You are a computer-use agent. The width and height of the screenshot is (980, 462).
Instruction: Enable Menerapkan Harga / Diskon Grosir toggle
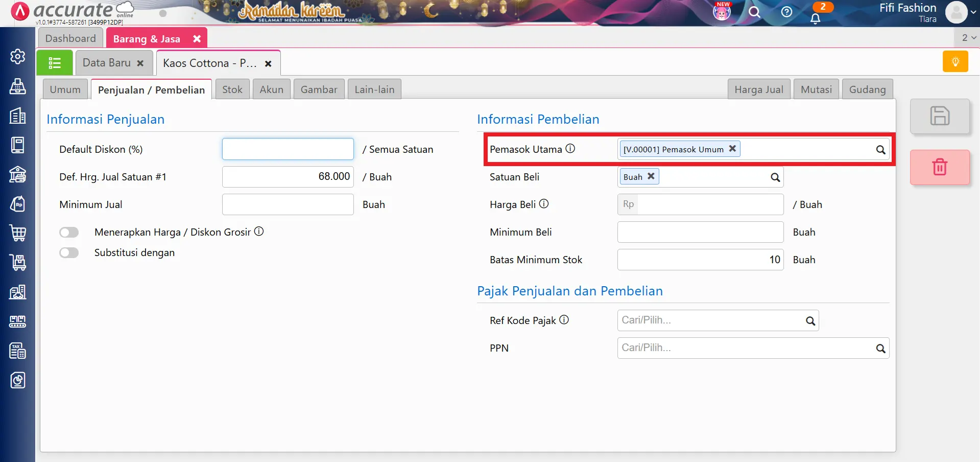69,232
